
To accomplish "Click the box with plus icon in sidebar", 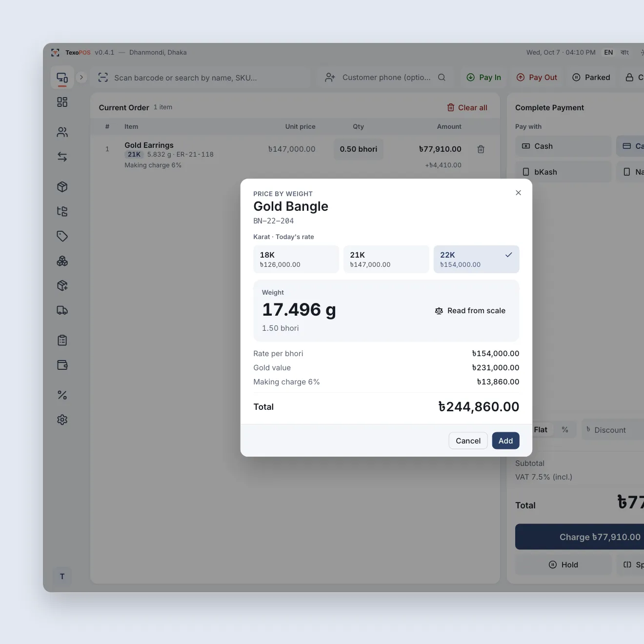I will click(x=62, y=285).
